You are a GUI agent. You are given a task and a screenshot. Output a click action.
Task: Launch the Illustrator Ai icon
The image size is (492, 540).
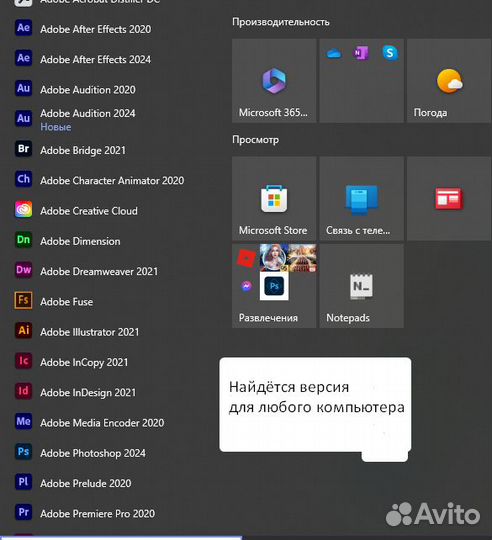23,331
